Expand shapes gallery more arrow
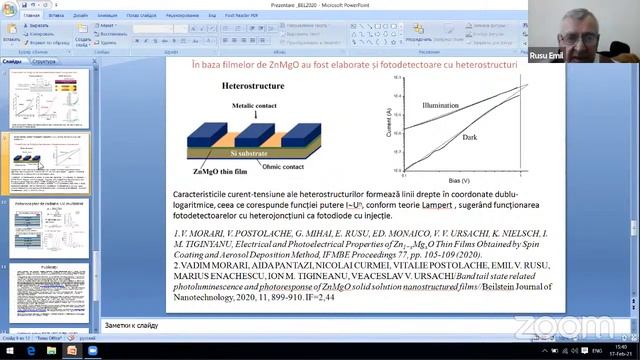Screen dimensions: 640x360 pyautogui.click(x=400, y=42)
